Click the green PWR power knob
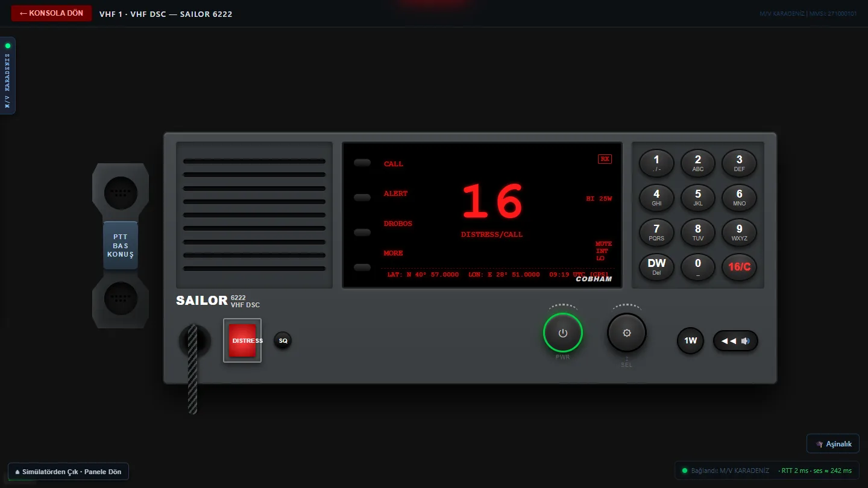The image size is (868, 488). [563, 333]
